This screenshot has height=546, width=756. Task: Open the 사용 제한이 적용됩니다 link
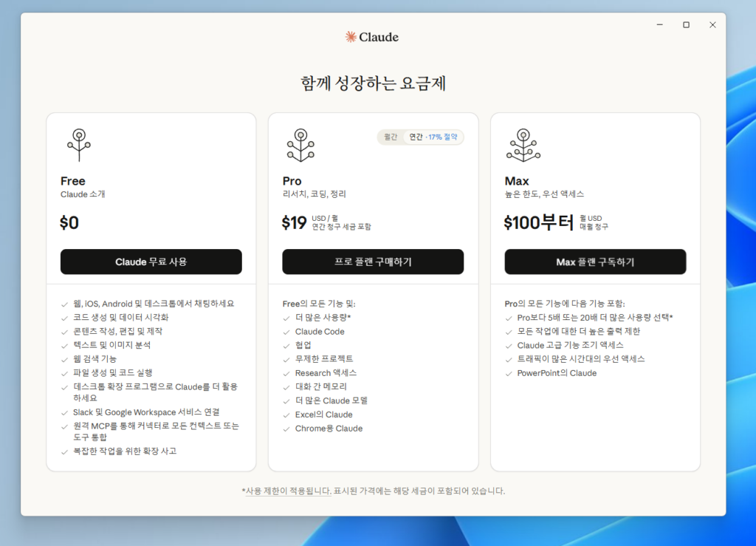click(288, 491)
